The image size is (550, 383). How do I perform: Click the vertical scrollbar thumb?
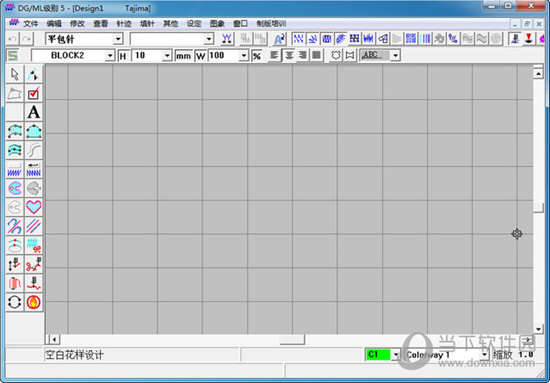tap(538, 208)
